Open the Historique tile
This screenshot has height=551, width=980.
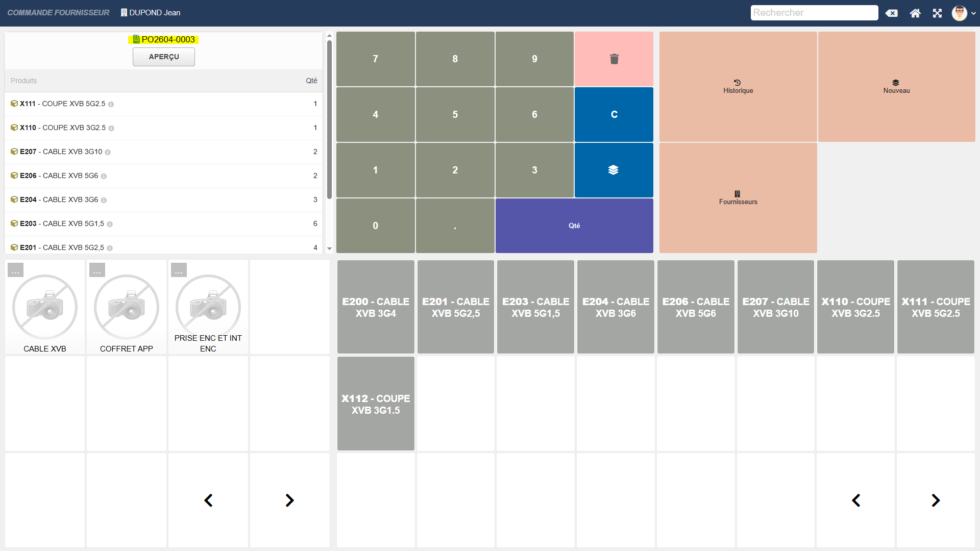pos(738,87)
